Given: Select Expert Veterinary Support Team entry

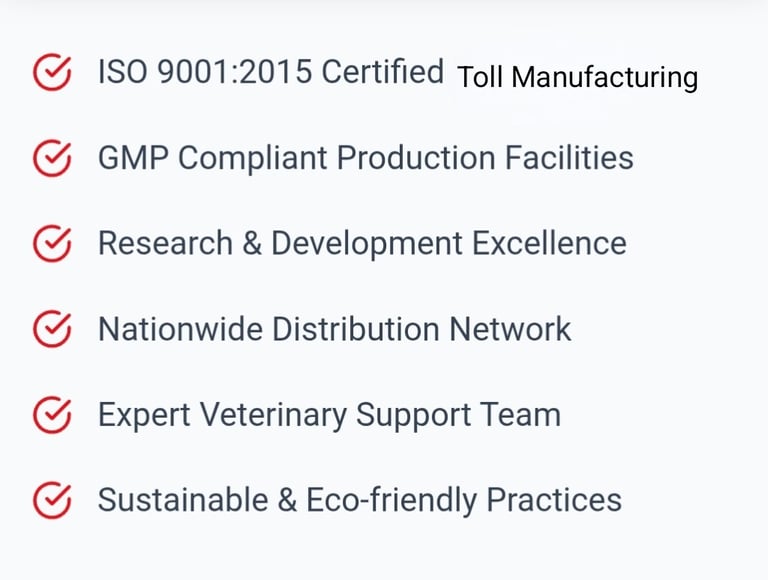Looking at the screenshot, I should pyautogui.click(x=328, y=414).
